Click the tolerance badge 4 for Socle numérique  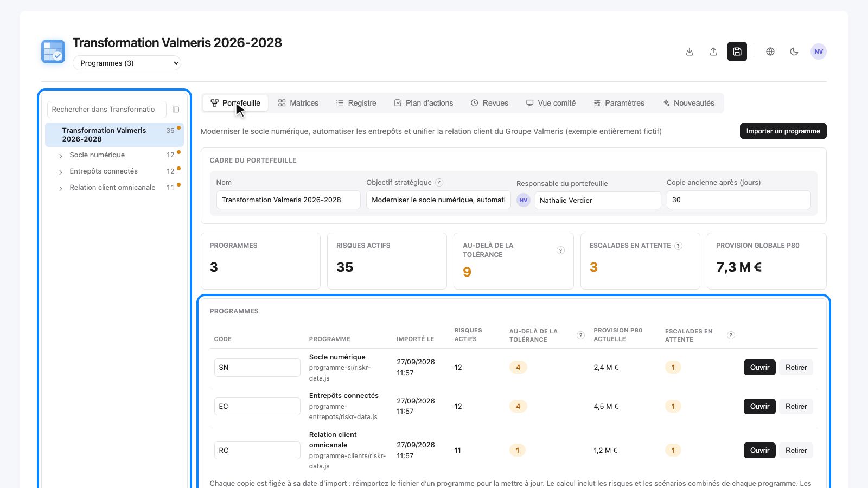[x=518, y=367]
